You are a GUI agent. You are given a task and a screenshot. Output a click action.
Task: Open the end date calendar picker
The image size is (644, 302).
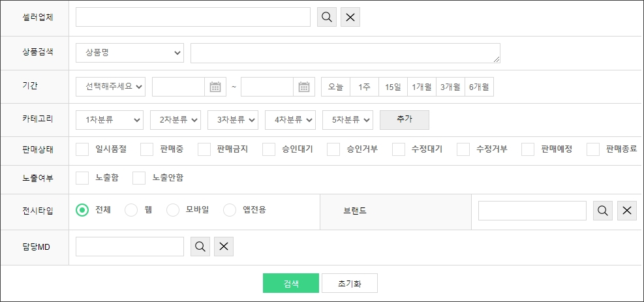pos(303,87)
